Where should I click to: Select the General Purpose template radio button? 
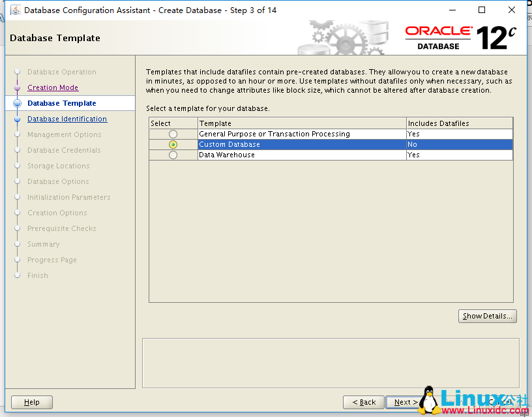pos(173,134)
